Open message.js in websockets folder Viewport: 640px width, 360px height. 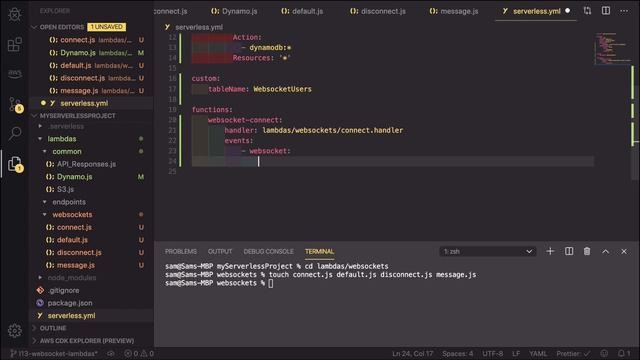pyautogui.click(x=76, y=265)
